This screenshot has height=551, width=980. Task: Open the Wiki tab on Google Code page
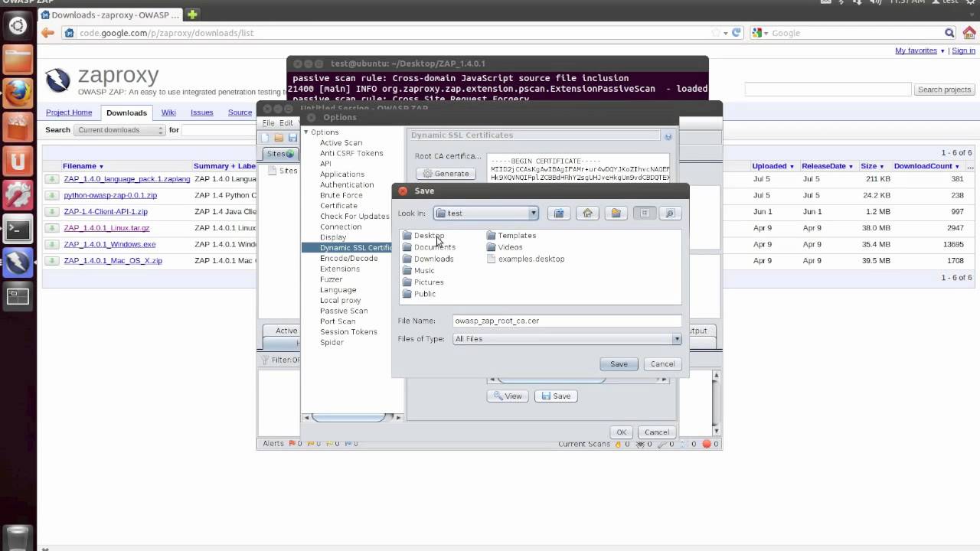click(x=168, y=112)
